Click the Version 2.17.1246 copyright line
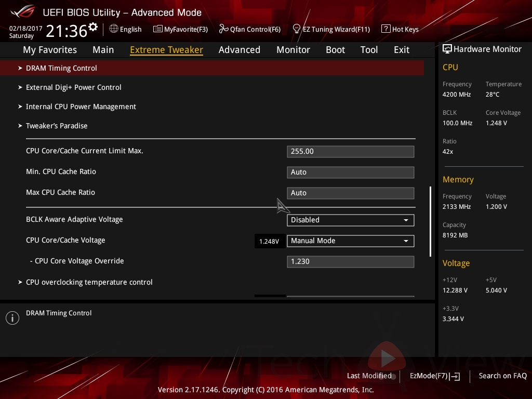Screen dimensions: 532x399 (265, 390)
